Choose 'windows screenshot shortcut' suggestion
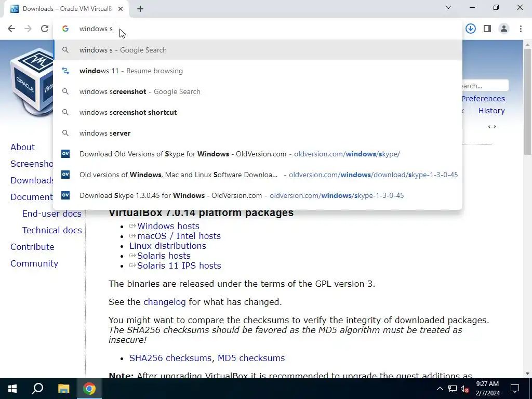The image size is (532, 399). click(x=258, y=112)
